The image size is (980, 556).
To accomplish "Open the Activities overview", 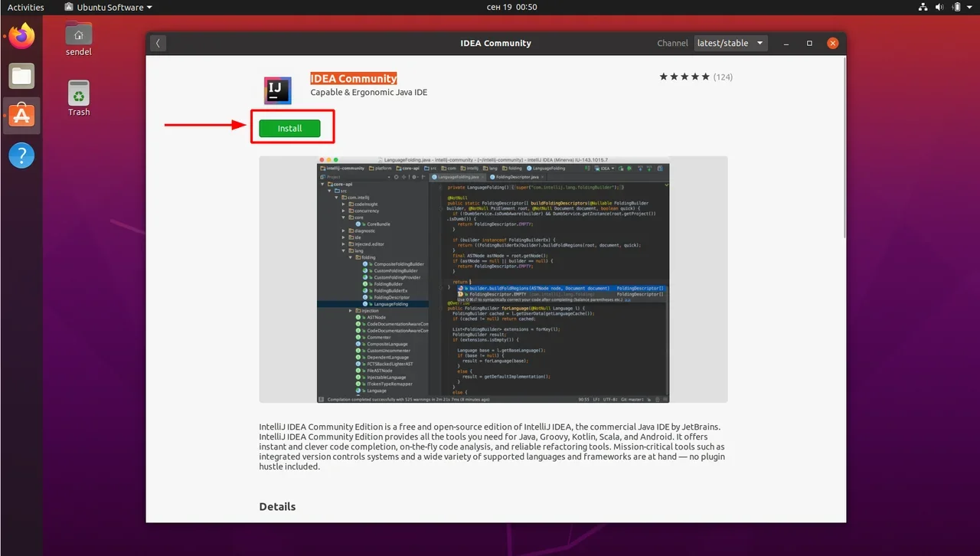I will point(26,7).
